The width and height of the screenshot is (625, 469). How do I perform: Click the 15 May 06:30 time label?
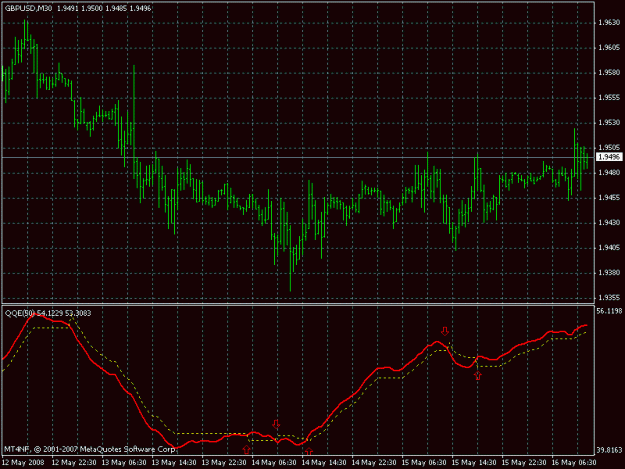click(424, 463)
